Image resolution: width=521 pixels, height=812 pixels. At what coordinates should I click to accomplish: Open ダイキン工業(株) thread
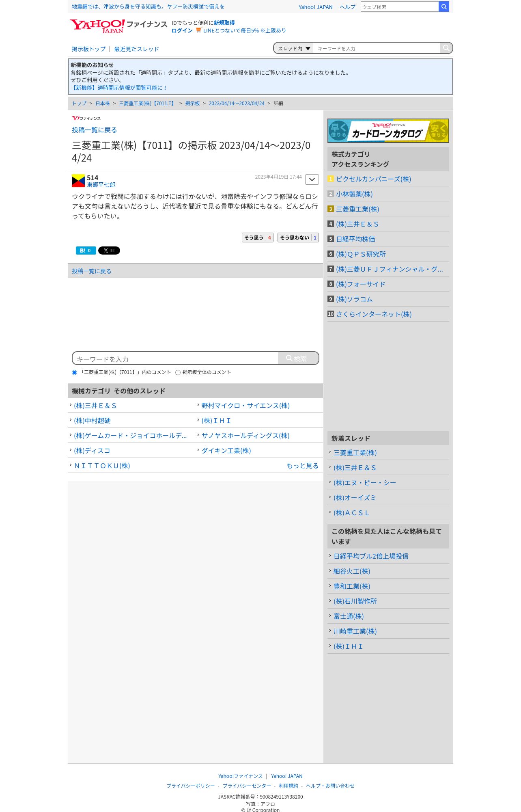tap(226, 451)
